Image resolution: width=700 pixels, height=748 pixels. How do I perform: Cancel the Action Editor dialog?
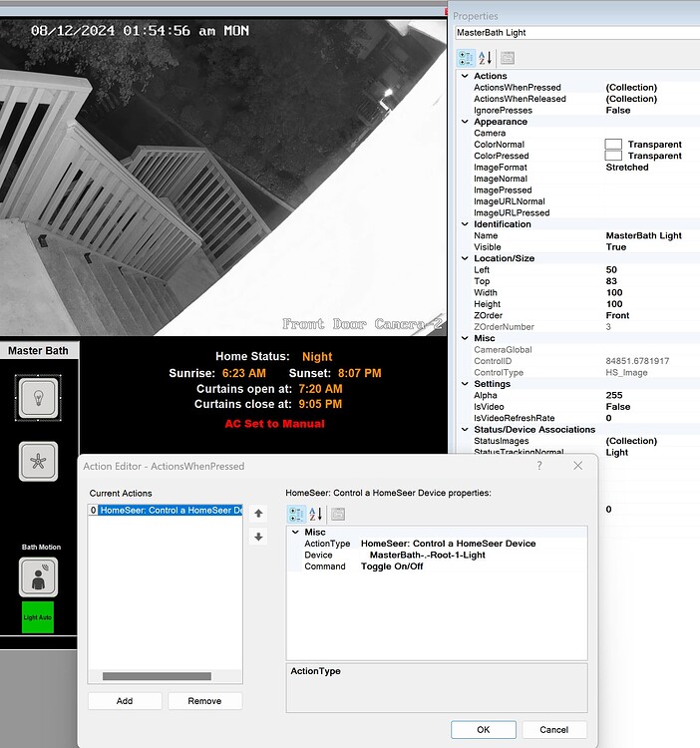click(x=554, y=729)
